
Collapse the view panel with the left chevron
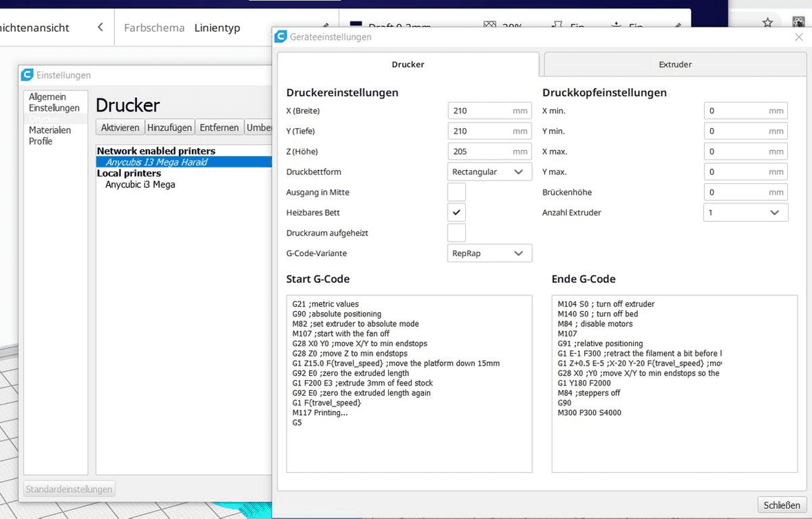coord(100,28)
